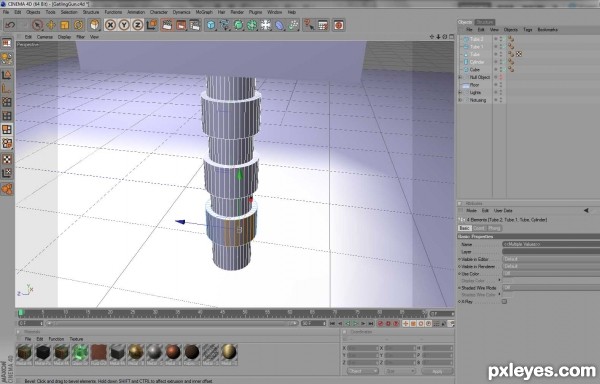Viewport: 600px width, 384px height.
Task: Open the array modeling objects icon
Action: click(x=252, y=25)
